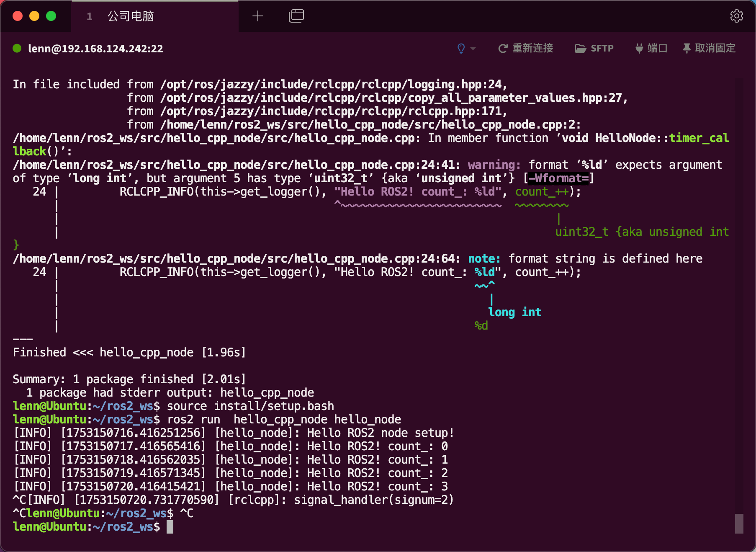Click 'Hello ROS2 node setup!' log line
Screen dimensions: 756x552
[234, 433]
